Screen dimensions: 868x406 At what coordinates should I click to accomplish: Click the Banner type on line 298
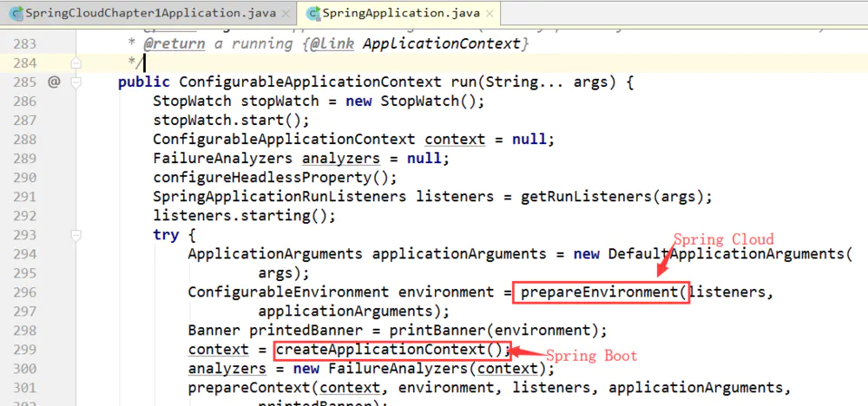214,331
